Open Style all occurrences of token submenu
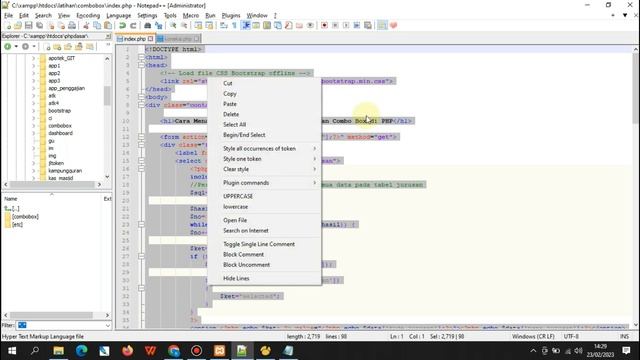Screen dimensions: 640x360 [264, 149]
